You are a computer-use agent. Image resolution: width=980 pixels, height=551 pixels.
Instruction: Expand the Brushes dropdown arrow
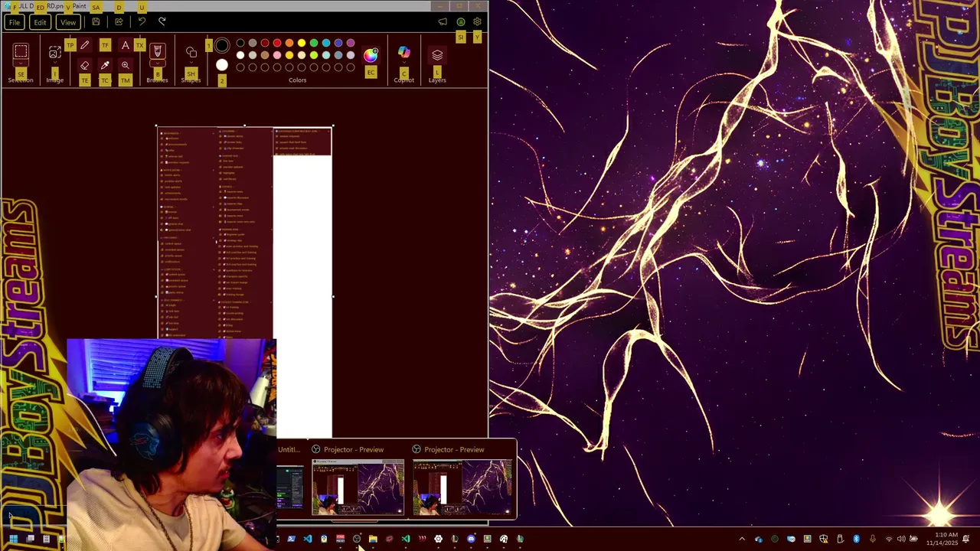tap(158, 63)
